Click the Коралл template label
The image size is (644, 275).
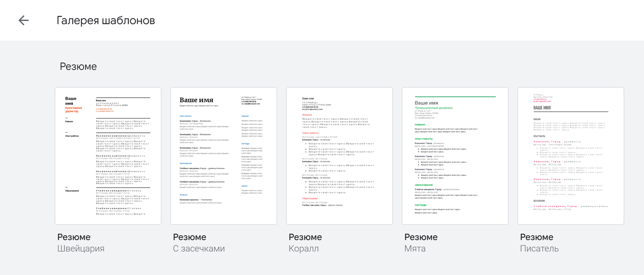pos(304,248)
